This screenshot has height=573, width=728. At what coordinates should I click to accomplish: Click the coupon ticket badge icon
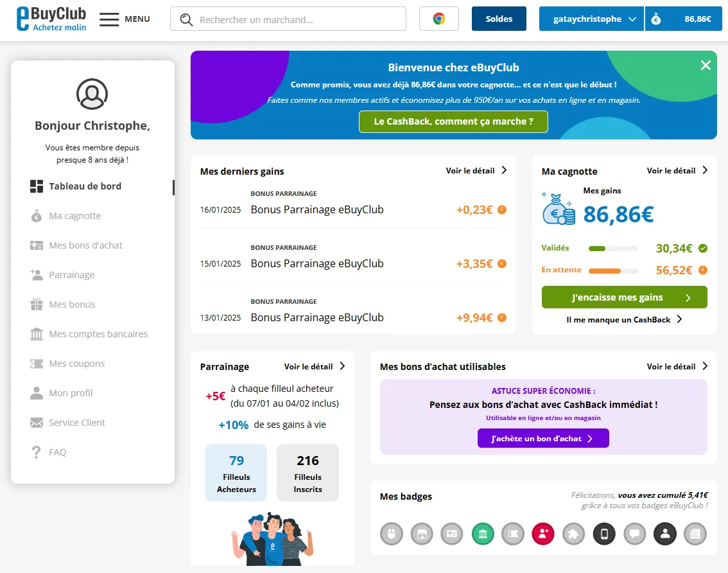[x=513, y=534]
